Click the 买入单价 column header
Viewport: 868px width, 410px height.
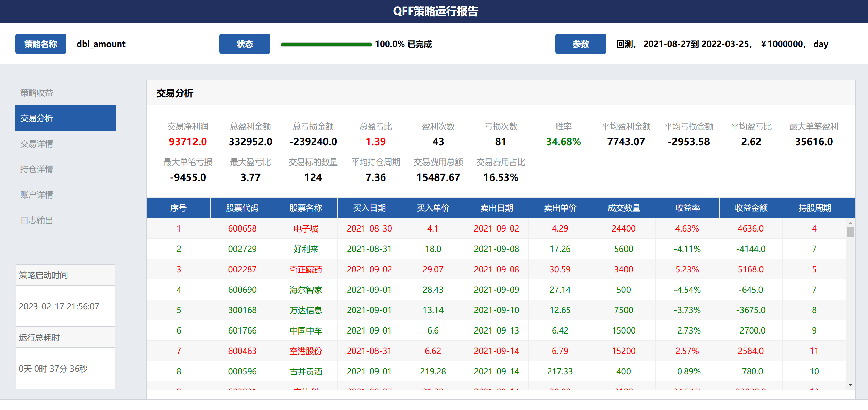pos(433,208)
